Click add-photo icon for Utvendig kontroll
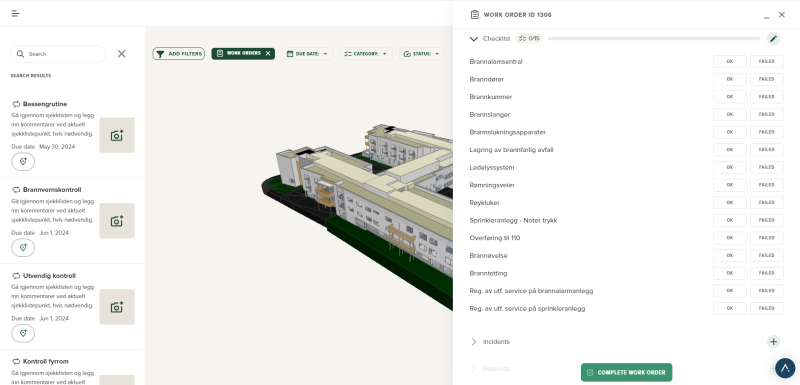 click(x=117, y=307)
